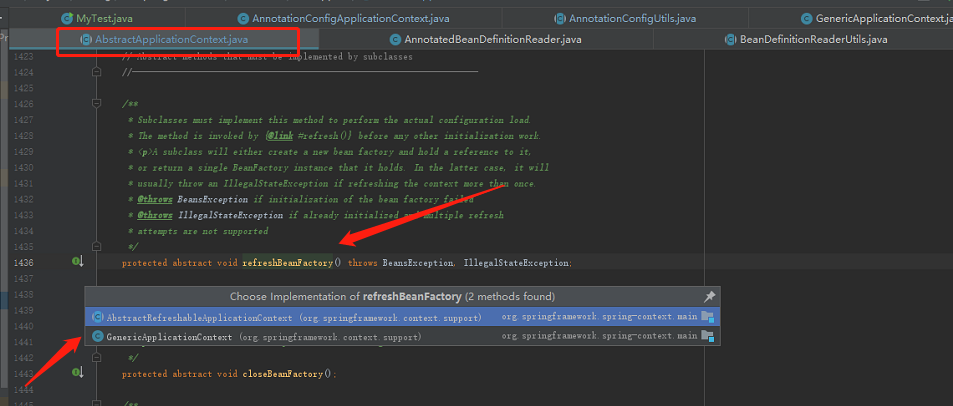Image resolution: width=953 pixels, height=406 pixels.
Task: Collapse the Javadoc fold at line 1426
Action: pyautogui.click(x=96, y=104)
